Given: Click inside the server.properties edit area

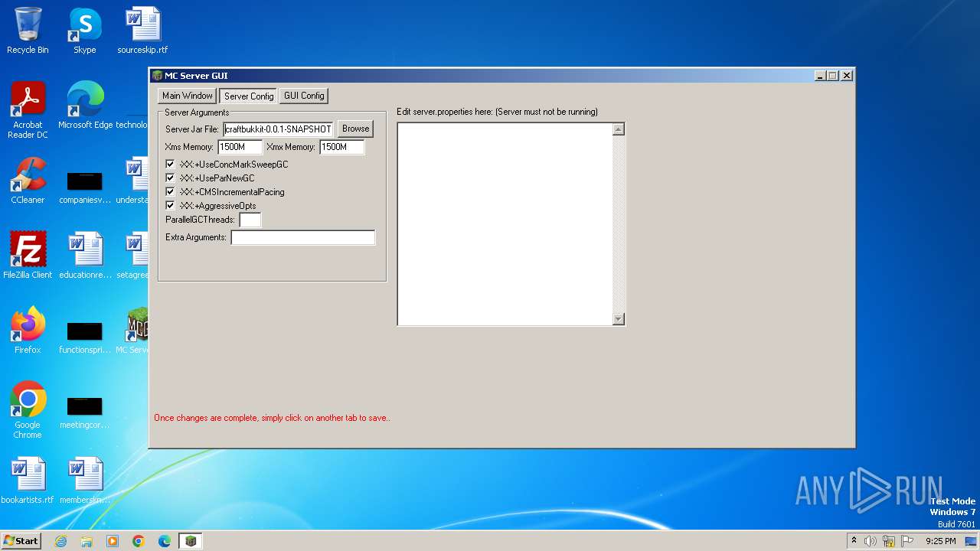Looking at the screenshot, I should pos(505,224).
